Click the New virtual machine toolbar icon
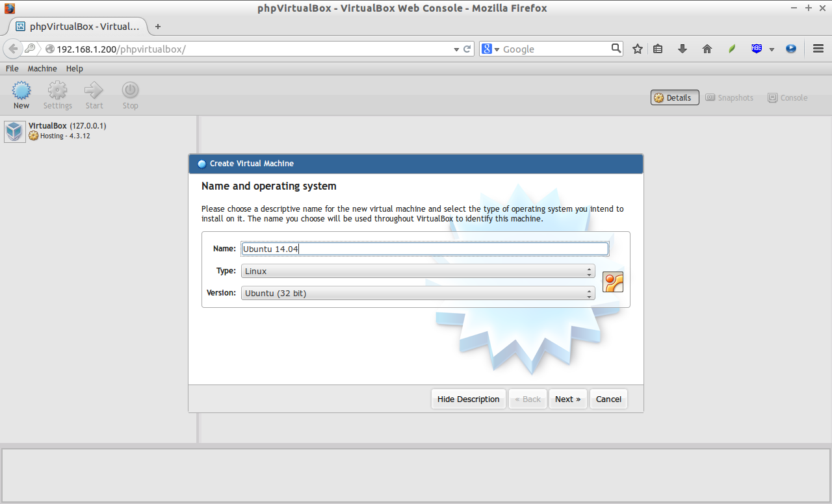Image resolution: width=832 pixels, height=504 pixels. (21, 90)
